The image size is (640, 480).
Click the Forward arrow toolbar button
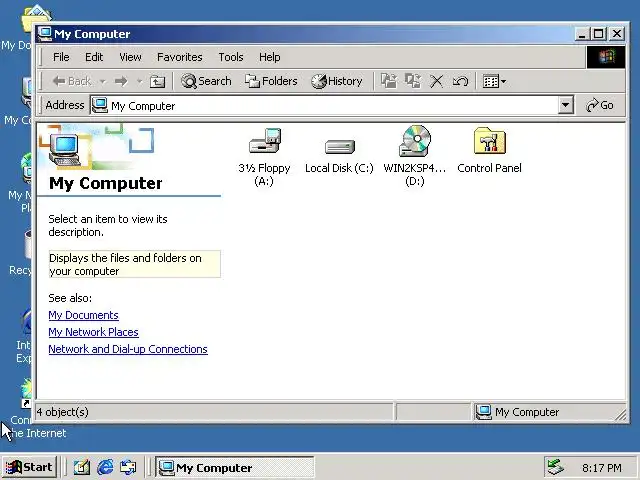[x=121, y=81]
